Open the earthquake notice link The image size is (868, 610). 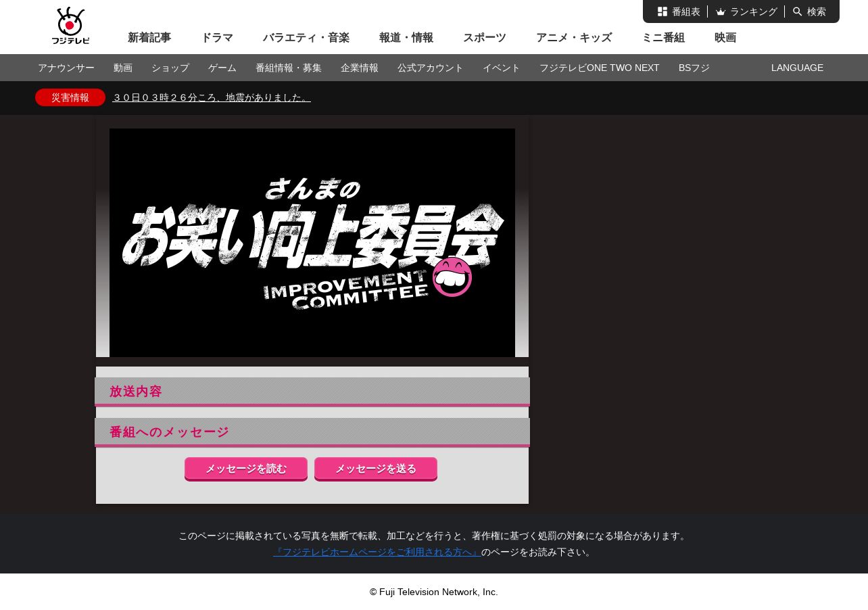[212, 97]
